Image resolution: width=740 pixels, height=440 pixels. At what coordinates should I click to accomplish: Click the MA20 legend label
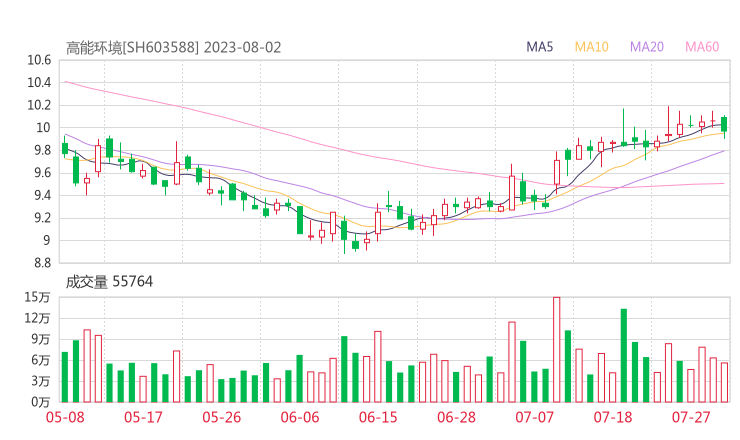tap(647, 47)
